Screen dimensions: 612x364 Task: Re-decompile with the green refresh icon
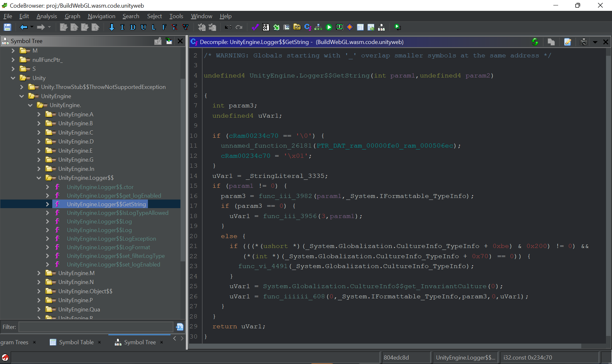pyautogui.click(x=535, y=42)
